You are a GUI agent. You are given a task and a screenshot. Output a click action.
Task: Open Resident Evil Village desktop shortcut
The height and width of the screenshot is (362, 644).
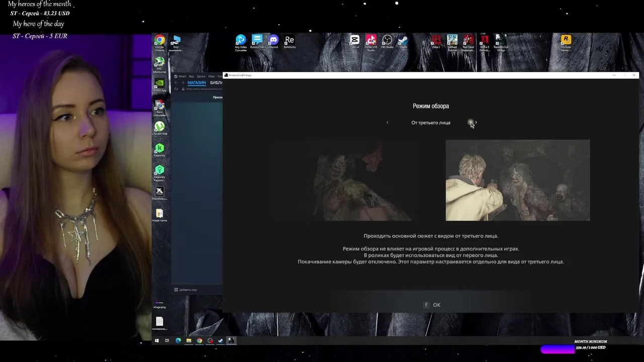pyautogui.click(x=501, y=43)
